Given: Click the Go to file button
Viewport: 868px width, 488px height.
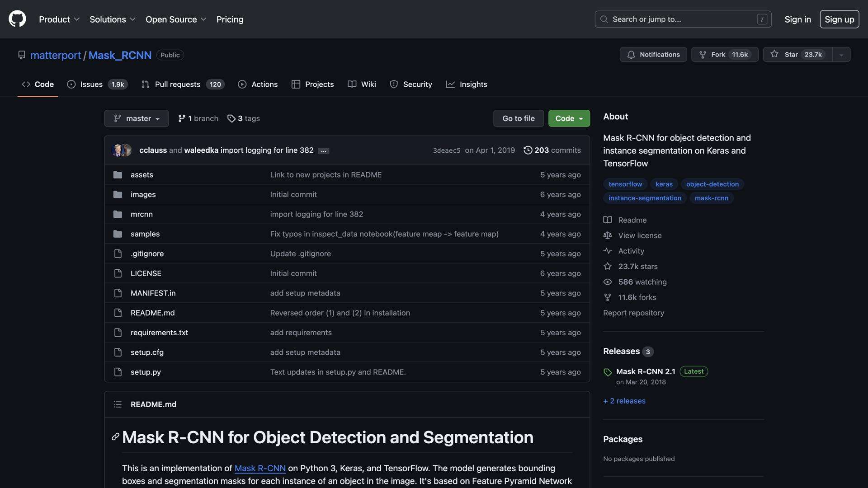Looking at the screenshot, I should [518, 118].
